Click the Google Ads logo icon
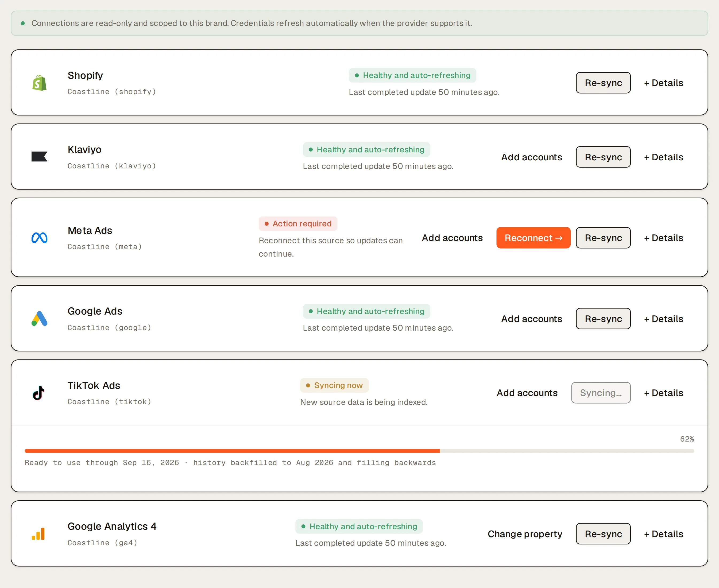 (39, 318)
